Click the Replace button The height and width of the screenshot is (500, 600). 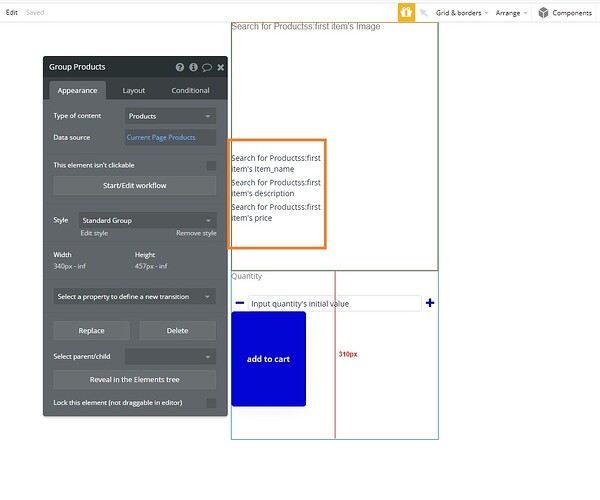pyautogui.click(x=91, y=331)
